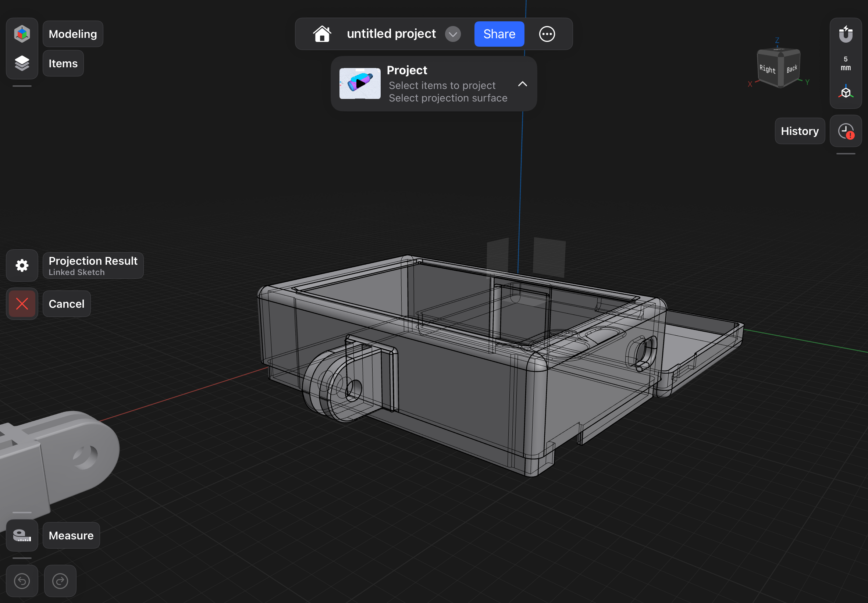
Task: Click the Back face of view cube
Action: 791,69
